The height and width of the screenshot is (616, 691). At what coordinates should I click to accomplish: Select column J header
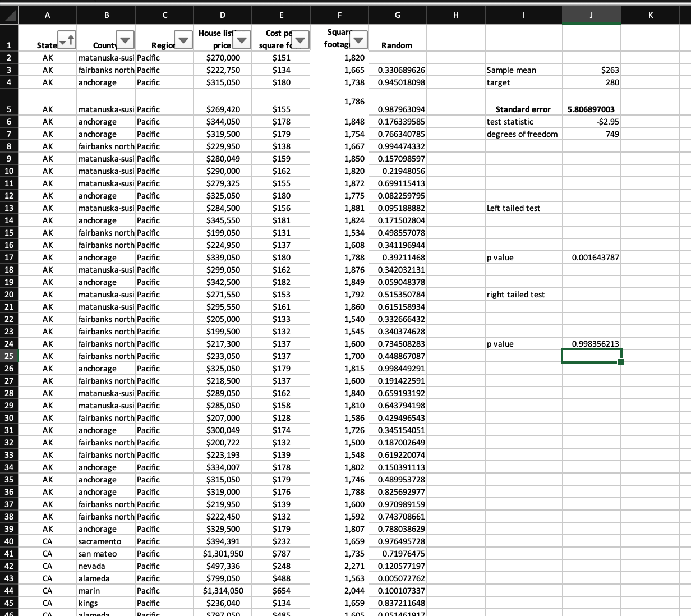591,14
